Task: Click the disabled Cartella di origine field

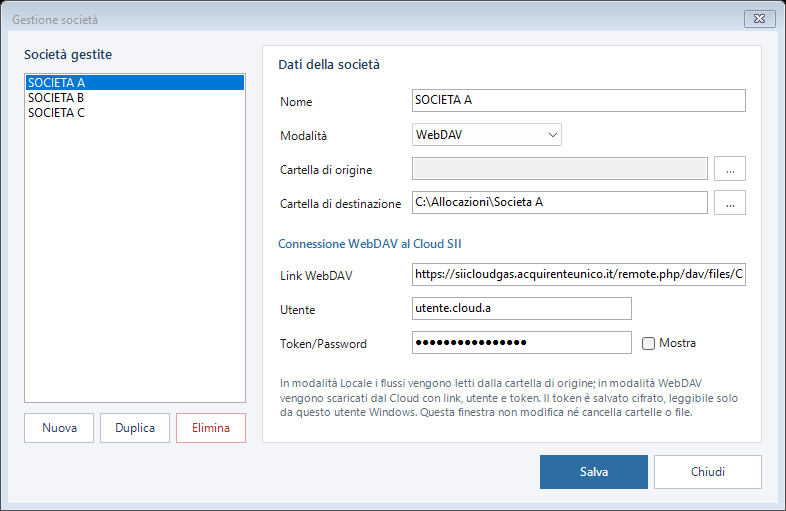Action: click(560, 168)
